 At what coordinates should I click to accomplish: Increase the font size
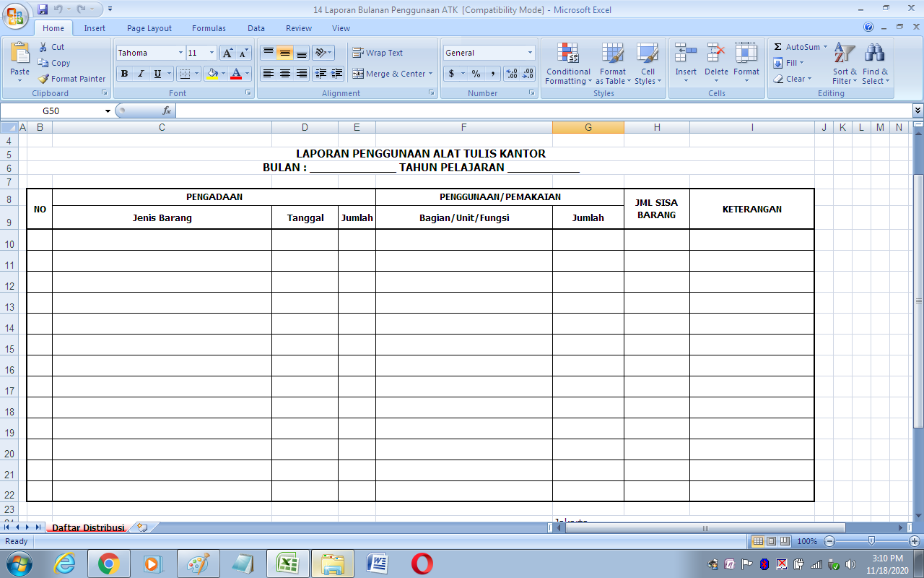point(227,53)
